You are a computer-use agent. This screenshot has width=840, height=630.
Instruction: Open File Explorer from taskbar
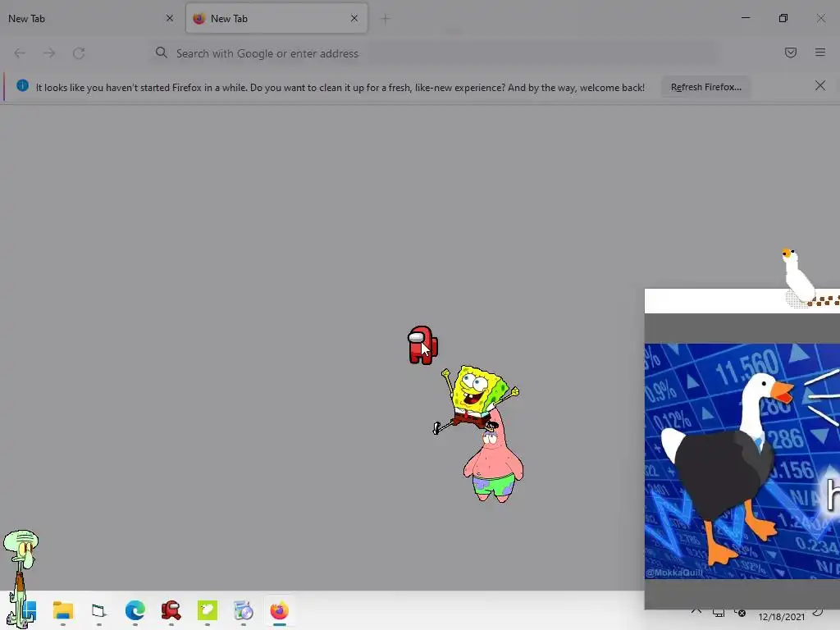(x=63, y=610)
